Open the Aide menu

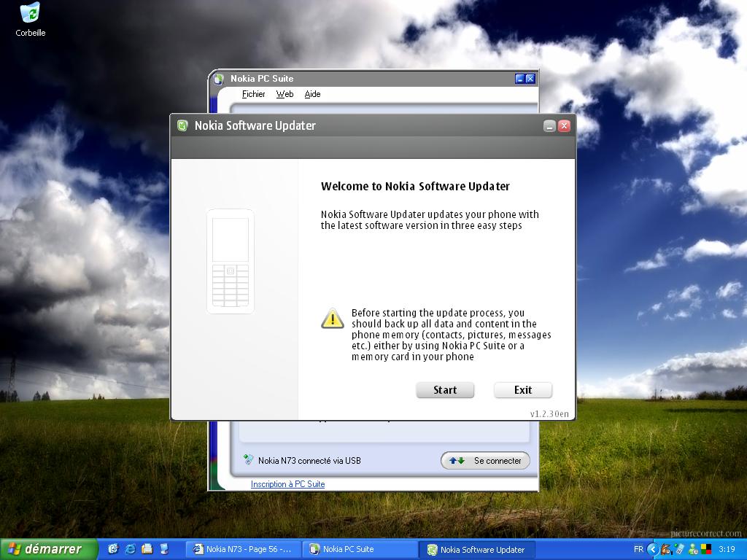pos(312,94)
